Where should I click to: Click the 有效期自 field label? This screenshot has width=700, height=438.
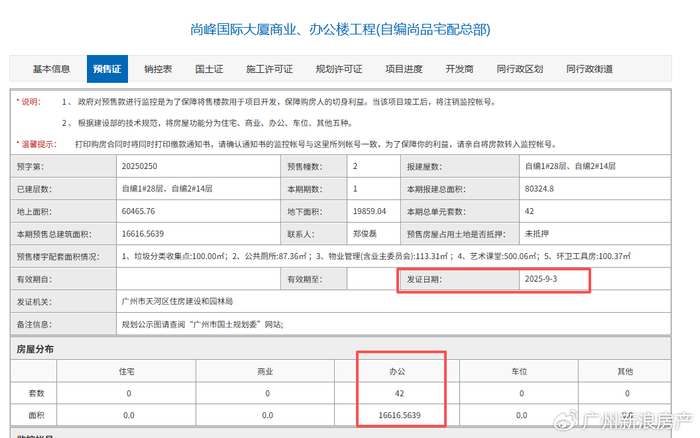coord(34,279)
